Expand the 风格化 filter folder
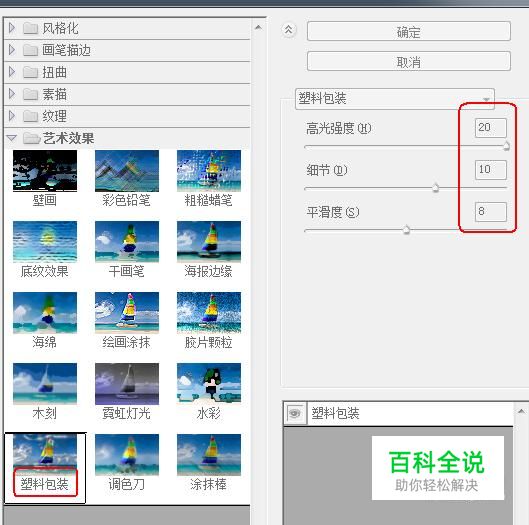529x525 pixels. tap(12, 28)
